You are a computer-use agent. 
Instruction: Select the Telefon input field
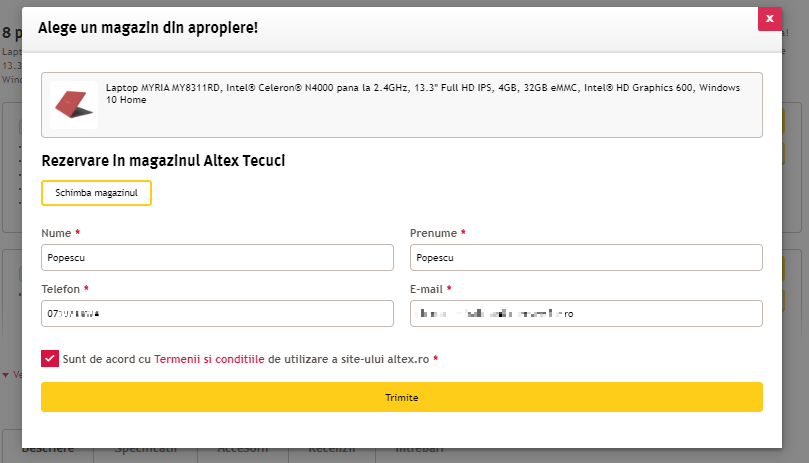click(217, 313)
